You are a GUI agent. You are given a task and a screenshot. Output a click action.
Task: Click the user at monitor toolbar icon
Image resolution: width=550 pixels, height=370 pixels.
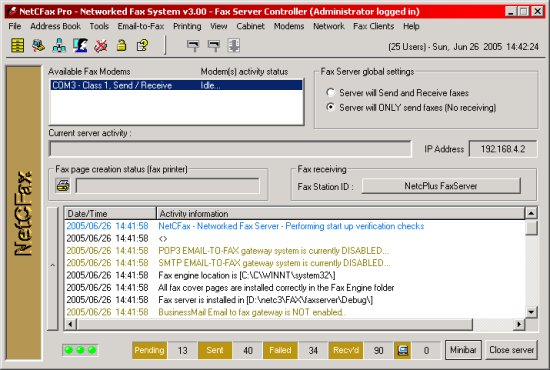tap(80, 46)
